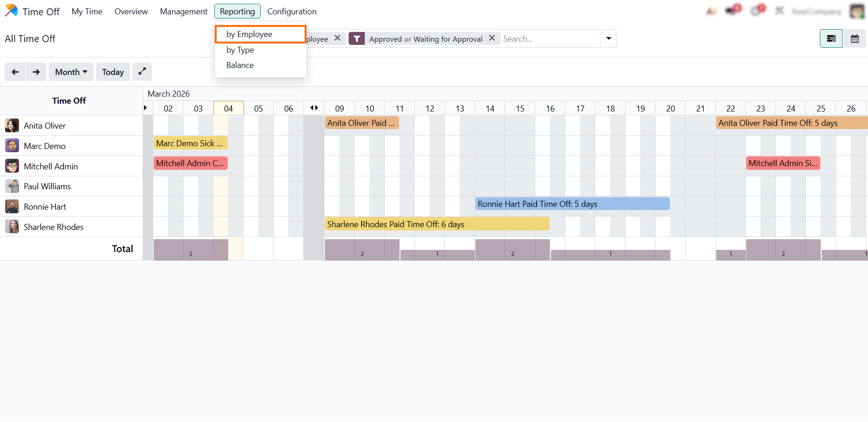The height and width of the screenshot is (422, 868).
Task: Switch to Gantt view
Action: [x=831, y=39]
